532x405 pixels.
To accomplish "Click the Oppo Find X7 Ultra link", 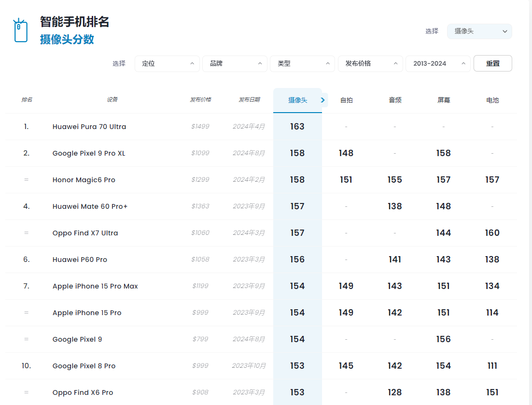I will tap(85, 233).
